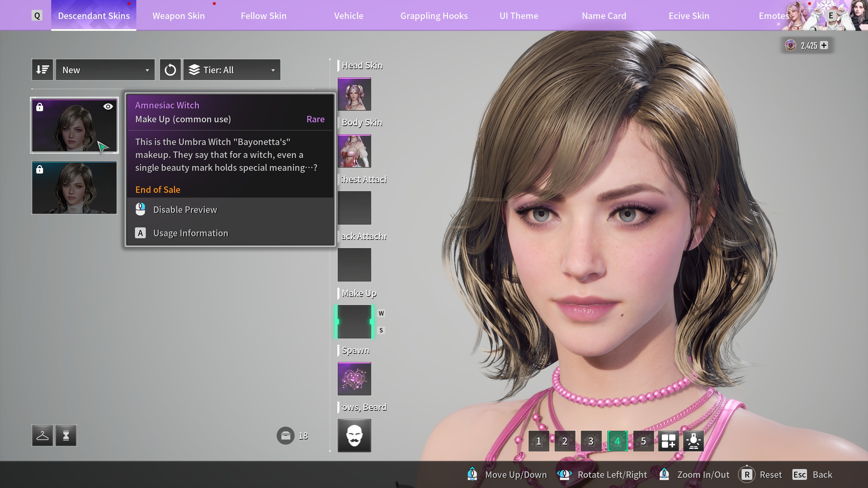Click the lighting lamp icon button
This screenshot has height=488, width=868.
693,441
